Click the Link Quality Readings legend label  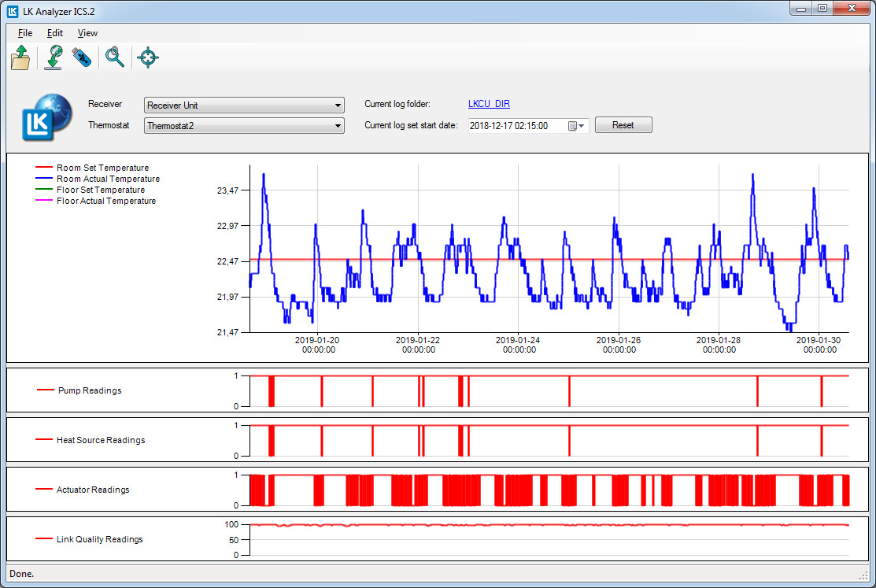coord(99,539)
